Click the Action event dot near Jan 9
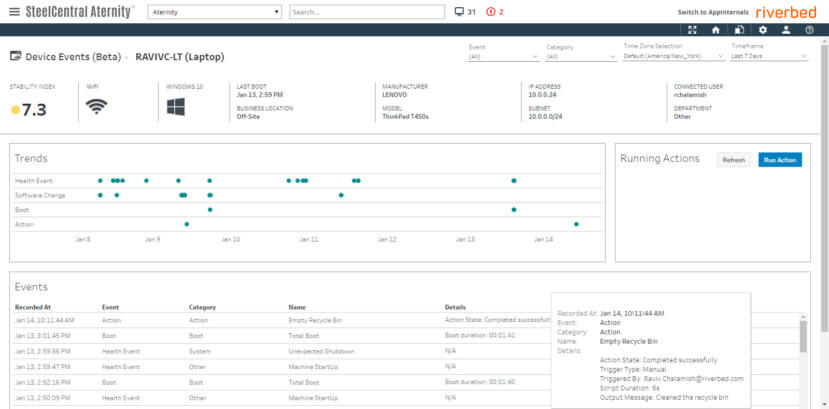 (x=187, y=224)
